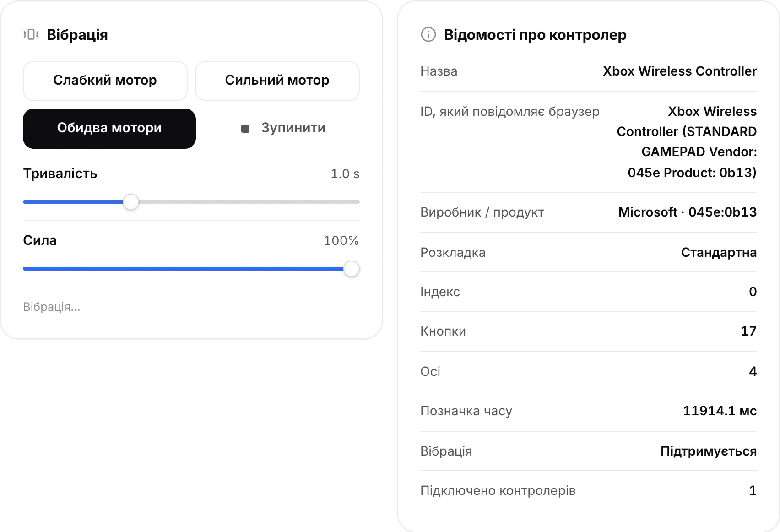780x532 pixels.
Task: Click the Стандартна layout value
Action: pos(719,253)
